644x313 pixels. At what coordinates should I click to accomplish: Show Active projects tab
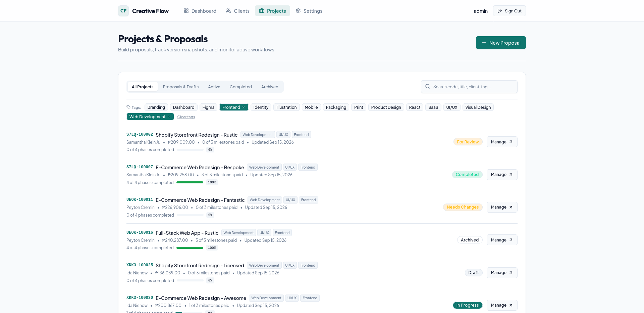[x=214, y=87]
